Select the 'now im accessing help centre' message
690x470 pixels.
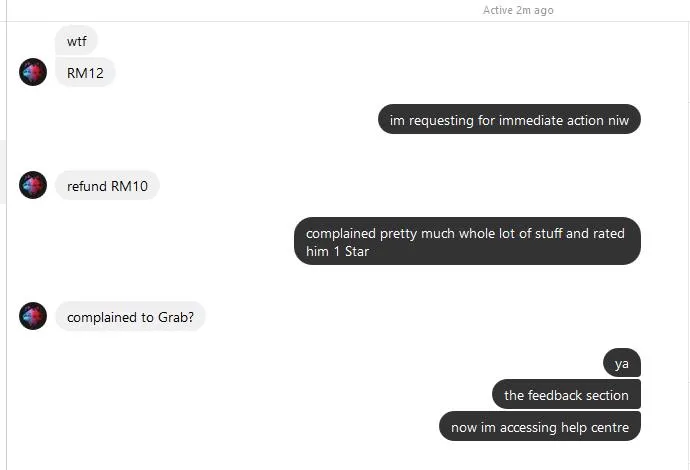pos(540,427)
